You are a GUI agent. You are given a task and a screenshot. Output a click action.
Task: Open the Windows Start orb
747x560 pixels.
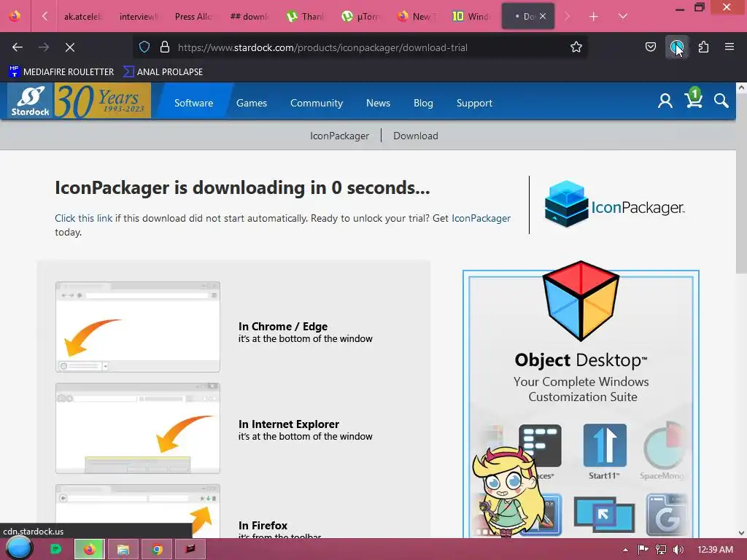18,548
